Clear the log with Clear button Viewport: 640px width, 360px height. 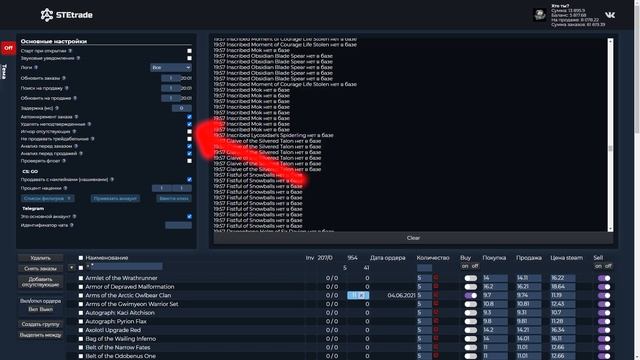pos(413,238)
